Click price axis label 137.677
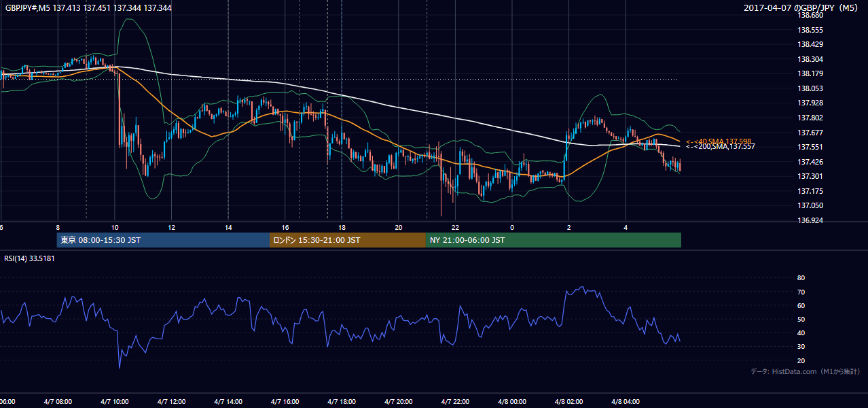The height and width of the screenshot is (408, 868). pos(810,133)
